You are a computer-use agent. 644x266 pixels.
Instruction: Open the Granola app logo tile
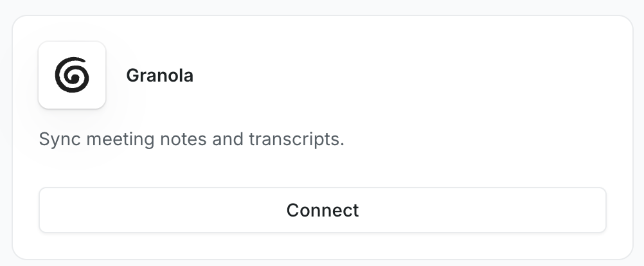click(72, 75)
